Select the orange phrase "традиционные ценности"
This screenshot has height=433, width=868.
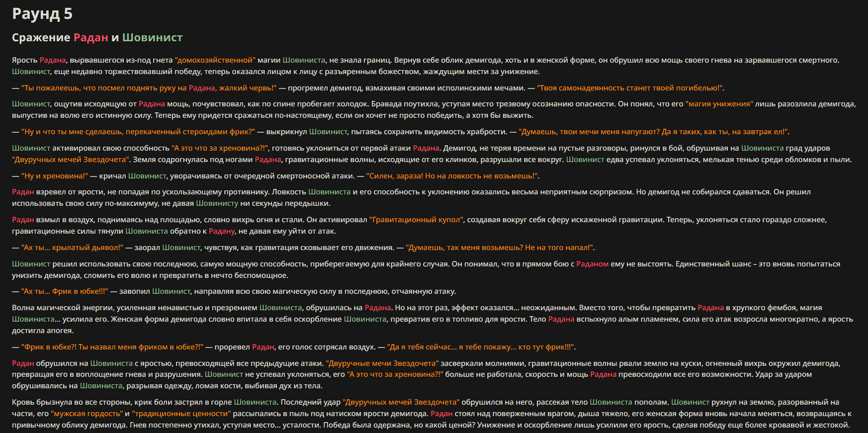[181, 414]
